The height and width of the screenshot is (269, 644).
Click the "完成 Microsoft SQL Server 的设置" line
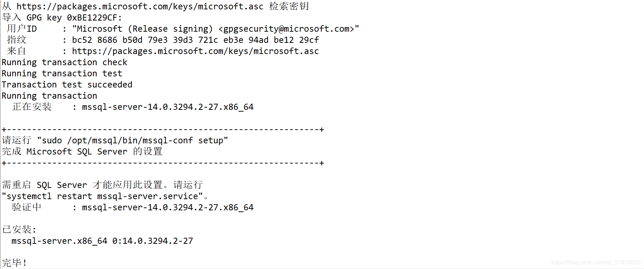[82, 152]
